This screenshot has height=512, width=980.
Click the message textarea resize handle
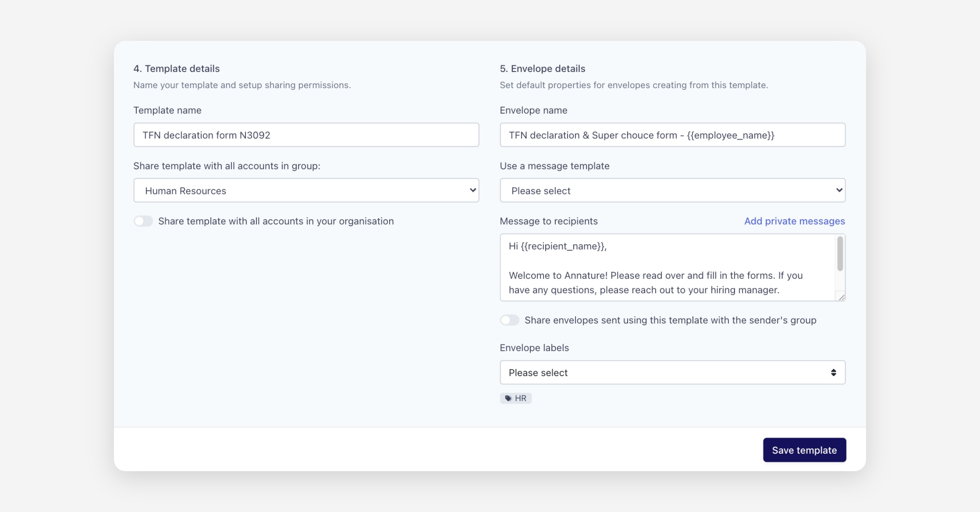pyautogui.click(x=841, y=297)
